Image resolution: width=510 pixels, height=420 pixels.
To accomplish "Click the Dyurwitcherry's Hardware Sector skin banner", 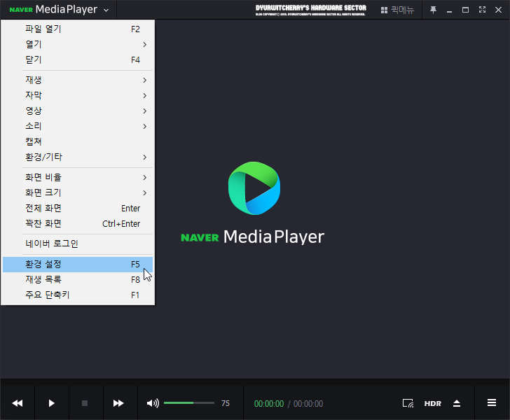I will pos(310,10).
